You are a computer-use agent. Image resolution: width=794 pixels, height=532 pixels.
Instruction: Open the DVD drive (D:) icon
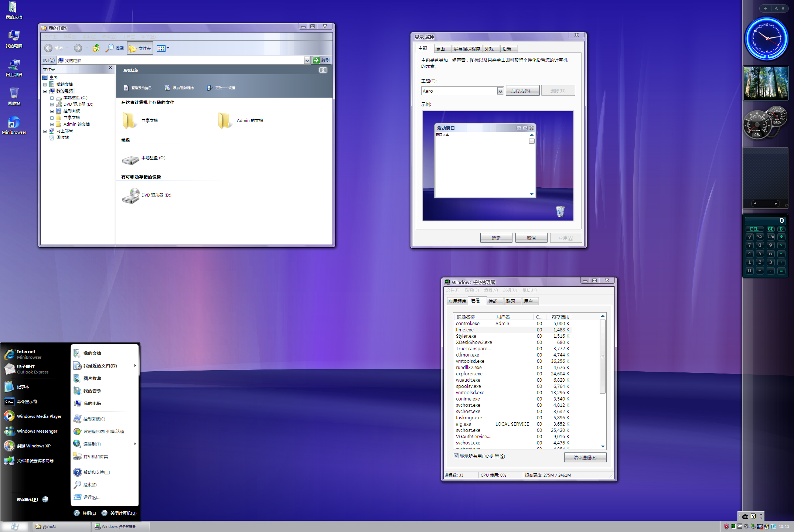pyautogui.click(x=130, y=196)
